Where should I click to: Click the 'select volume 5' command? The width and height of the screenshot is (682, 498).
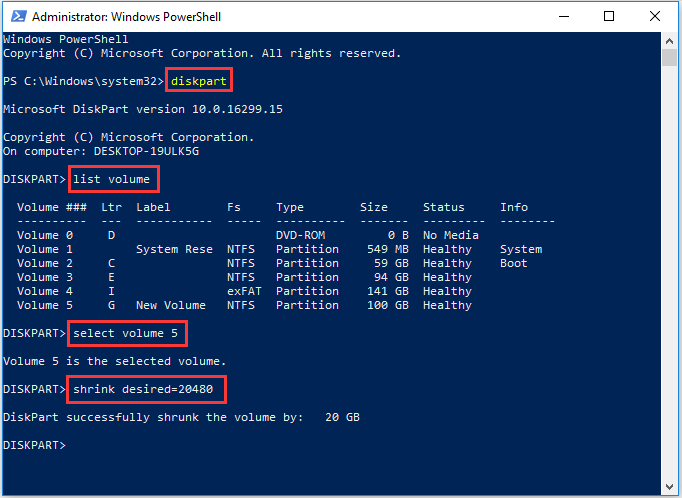[125, 333]
